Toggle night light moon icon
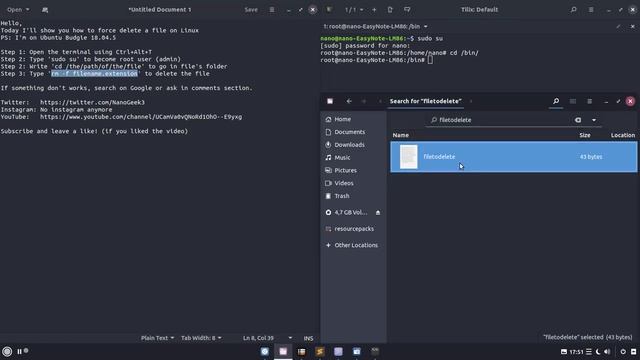The height and width of the screenshot is (360, 640). tap(598, 352)
